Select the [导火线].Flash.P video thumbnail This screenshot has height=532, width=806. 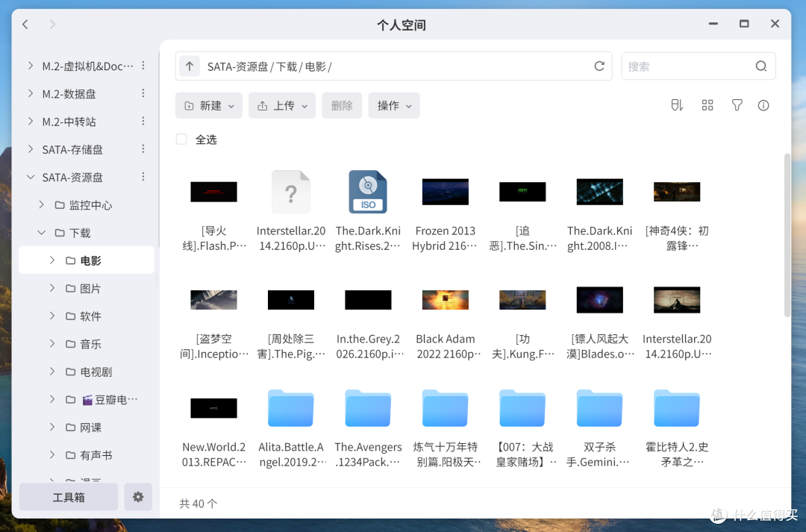214,192
